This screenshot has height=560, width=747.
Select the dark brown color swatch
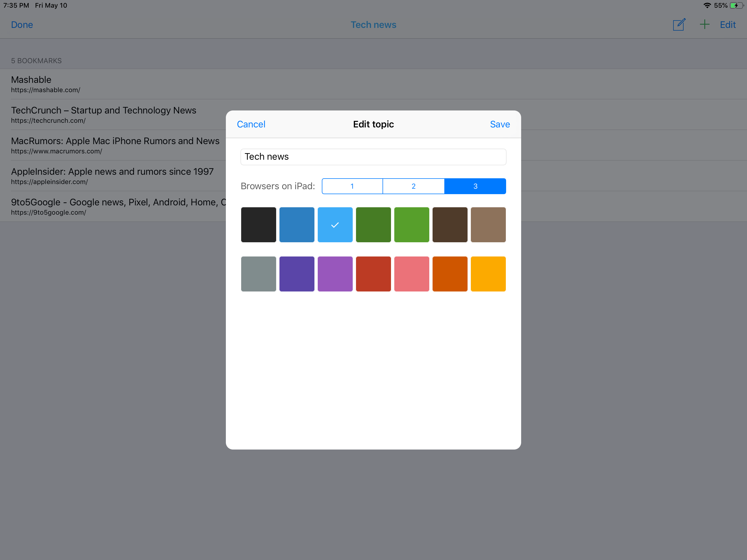pyautogui.click(x=450, y=224)
